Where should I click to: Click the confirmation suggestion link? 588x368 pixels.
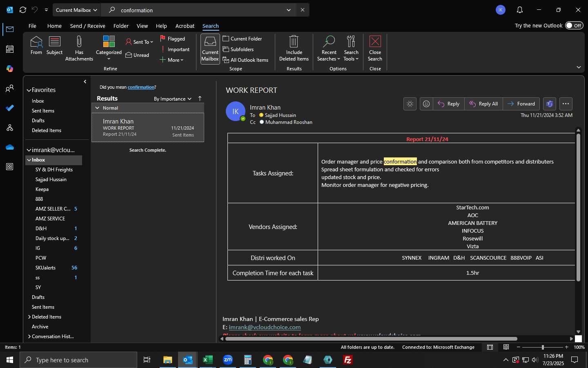[141, 87]
